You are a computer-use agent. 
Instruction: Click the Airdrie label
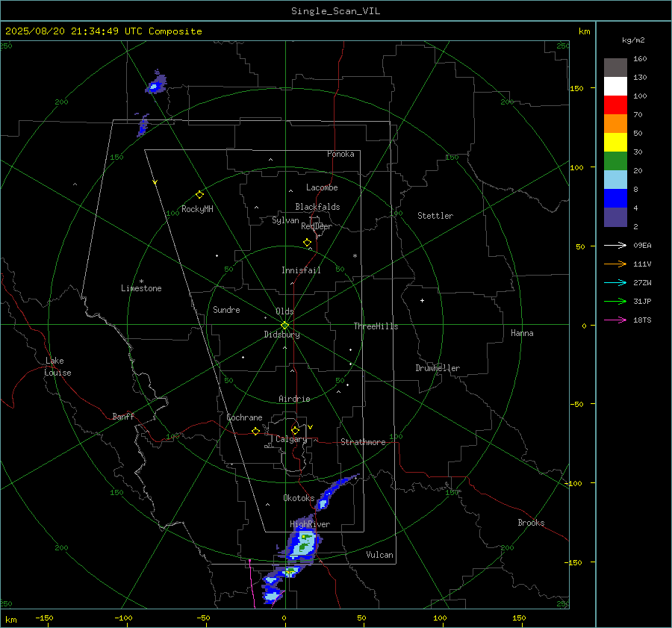(294, 399)
